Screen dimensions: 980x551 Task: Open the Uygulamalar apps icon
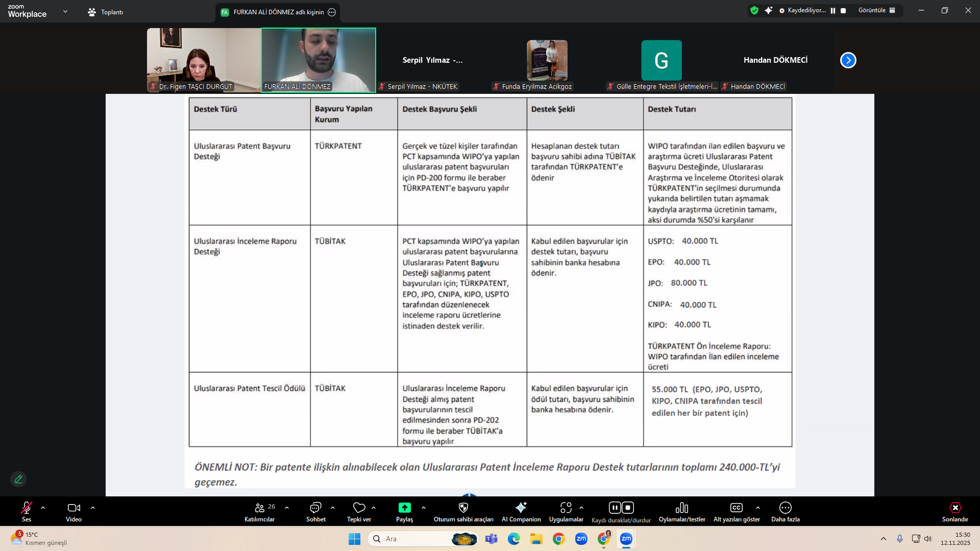point(566,508)
